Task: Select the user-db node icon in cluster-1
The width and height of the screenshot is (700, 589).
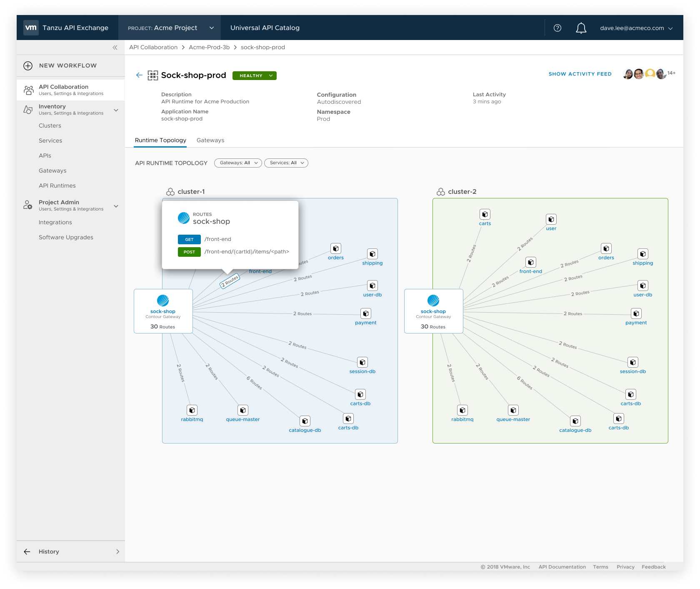Action: pyautogui.click(x=372, y=286)
